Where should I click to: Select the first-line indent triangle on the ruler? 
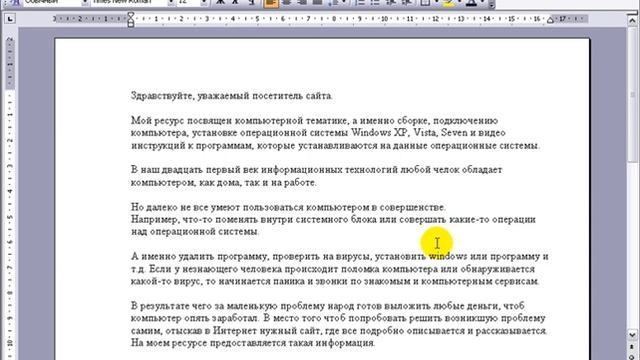coord(131,15)
